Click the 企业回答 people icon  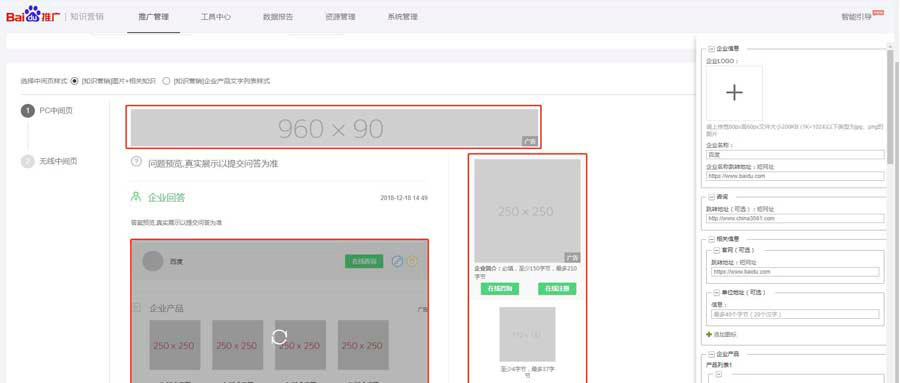click(x=136, y=196)
